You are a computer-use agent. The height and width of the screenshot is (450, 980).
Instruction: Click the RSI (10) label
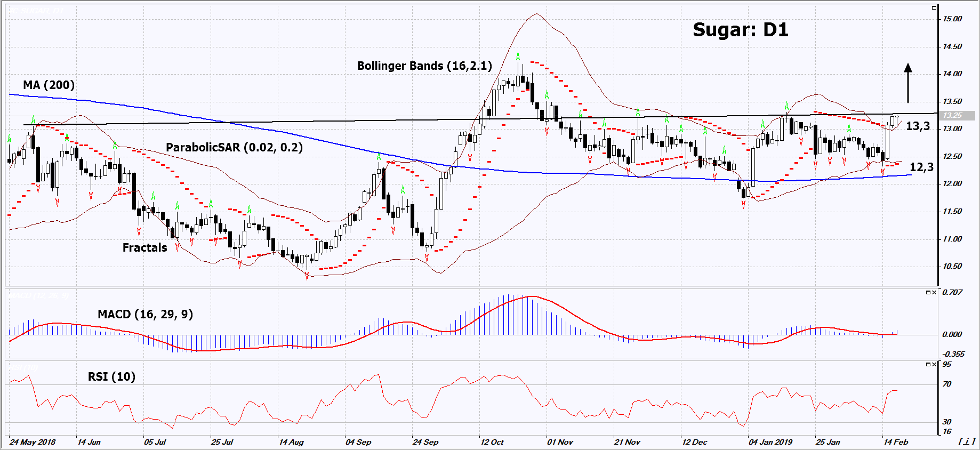[x=111, y=377]
